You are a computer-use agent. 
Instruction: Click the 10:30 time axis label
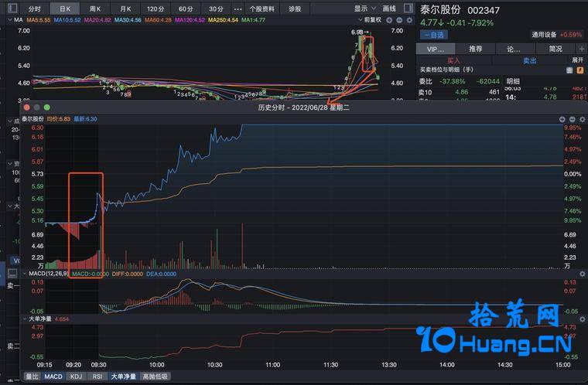tap(214, 365)
